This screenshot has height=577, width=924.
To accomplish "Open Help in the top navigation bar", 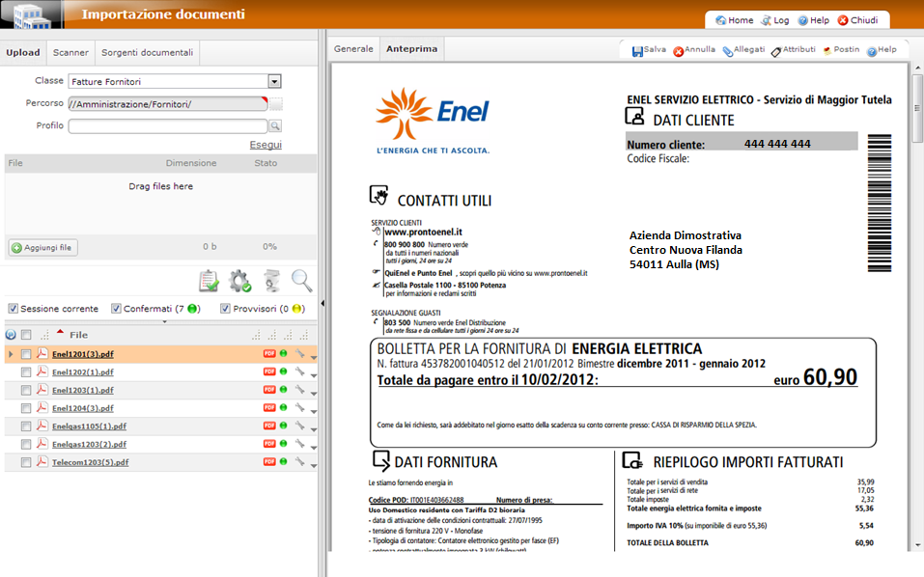I will [x=813, y=20].
